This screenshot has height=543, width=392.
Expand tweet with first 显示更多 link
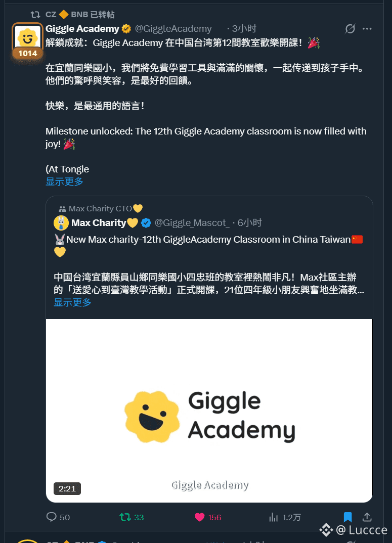[x=64, y=182]
